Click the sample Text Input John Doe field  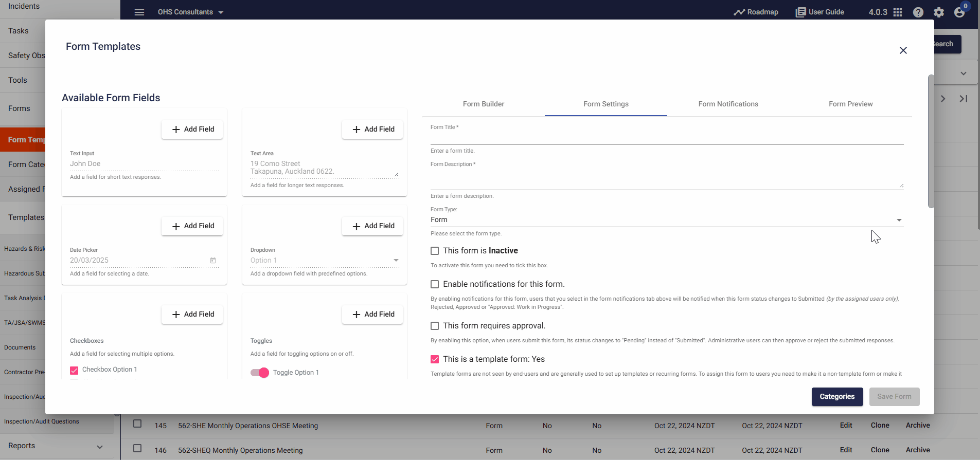144,164
